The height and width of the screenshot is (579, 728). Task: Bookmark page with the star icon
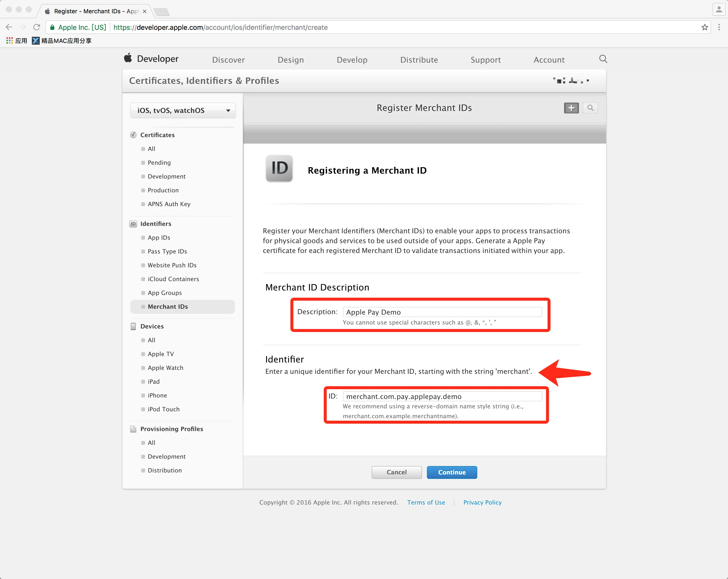704,27
